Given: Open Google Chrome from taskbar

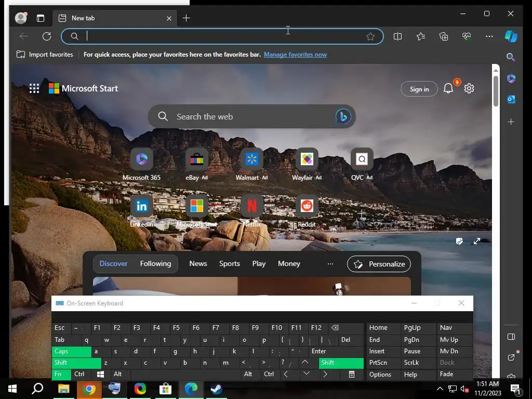Looking at the screenshot, I should click(89, 389).
